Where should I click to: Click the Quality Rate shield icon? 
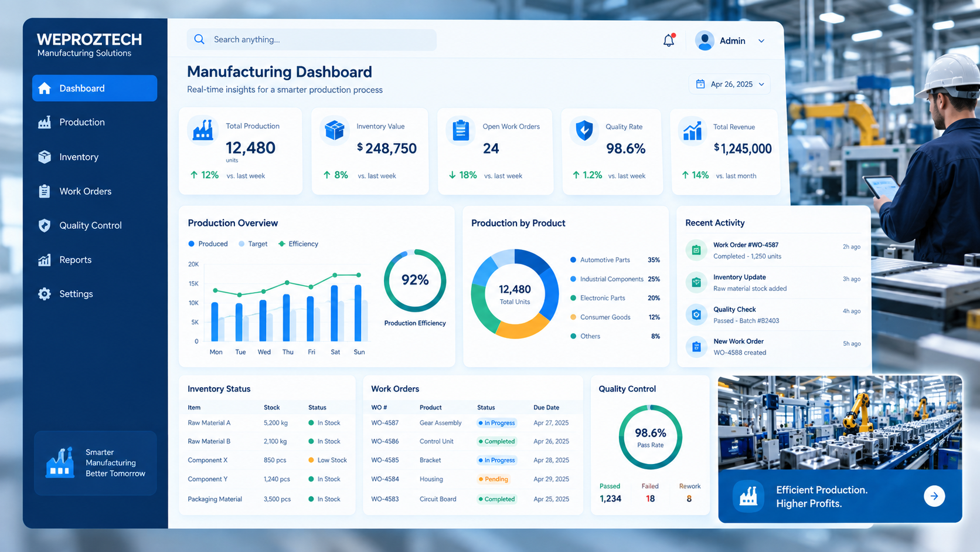tap(584, 130)
